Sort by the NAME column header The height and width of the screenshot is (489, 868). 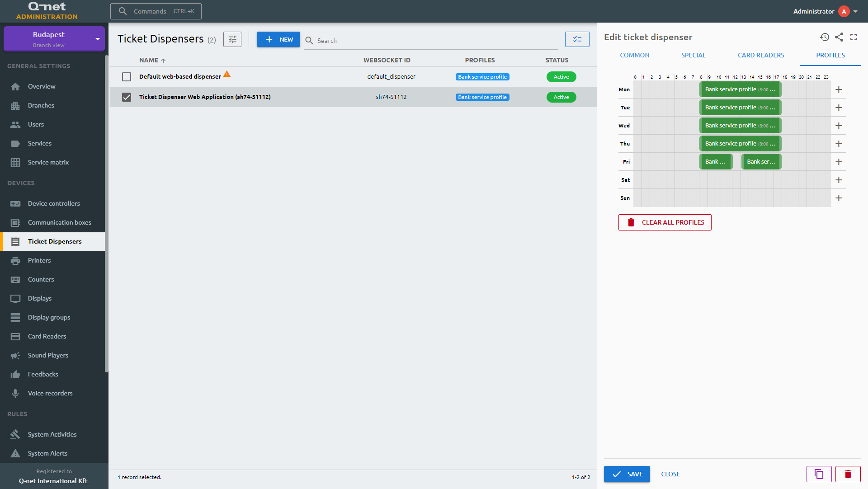(153, 60)
